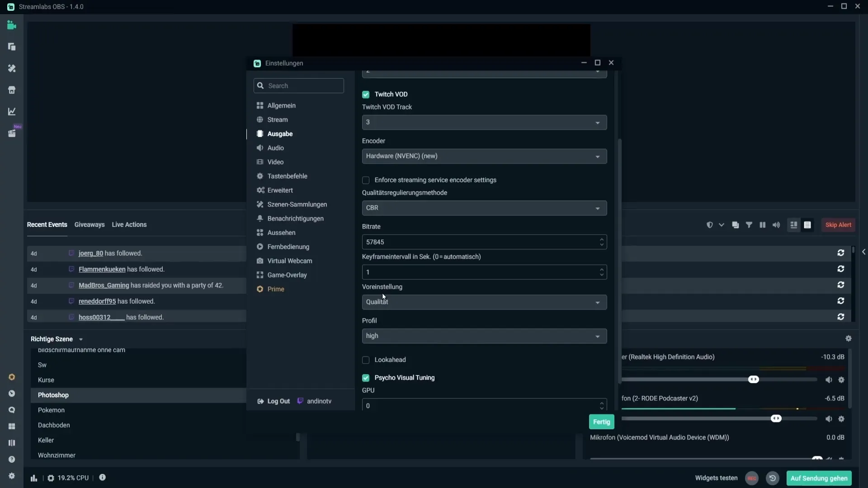
Task: Click the Fertig button
Action: (602, 422)
